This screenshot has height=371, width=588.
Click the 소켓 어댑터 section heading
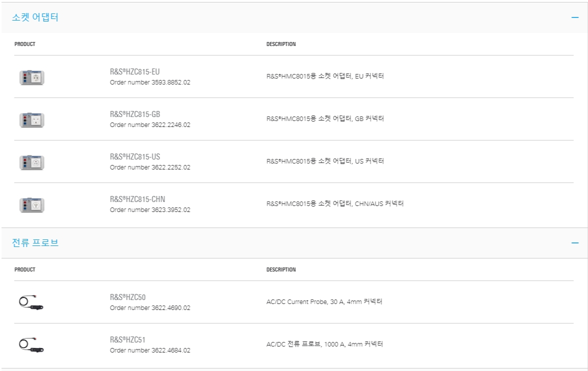tap(35, 17)
